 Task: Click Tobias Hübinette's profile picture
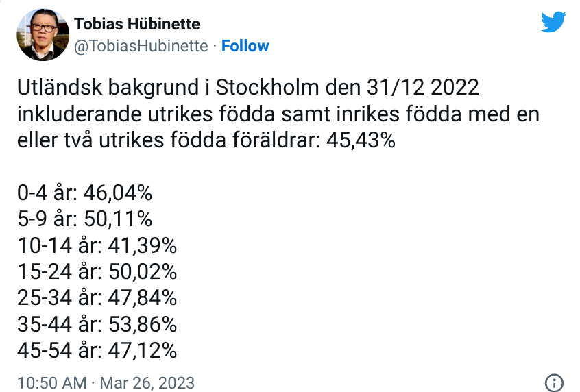42,35
